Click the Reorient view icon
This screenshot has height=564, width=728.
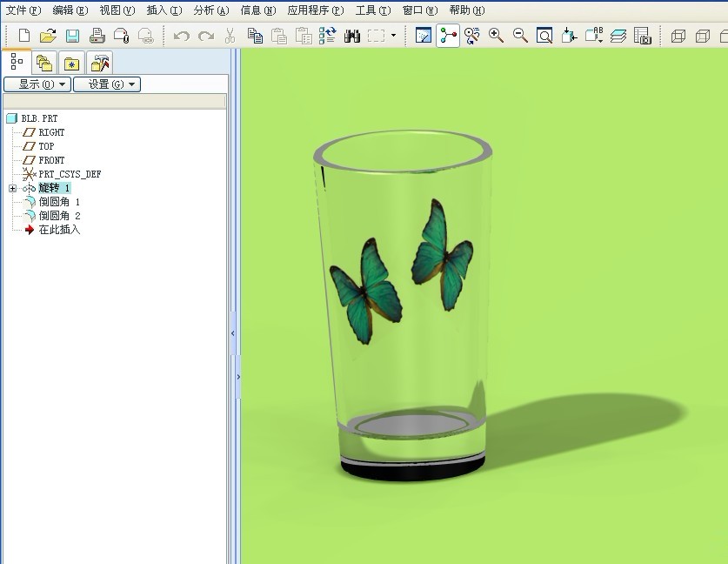click(569, 36)
